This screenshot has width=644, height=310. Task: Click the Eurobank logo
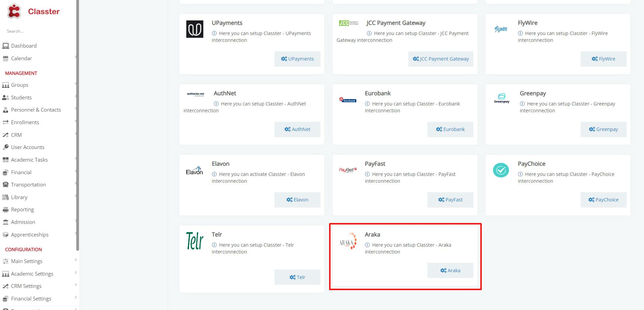tap(348, 100)
